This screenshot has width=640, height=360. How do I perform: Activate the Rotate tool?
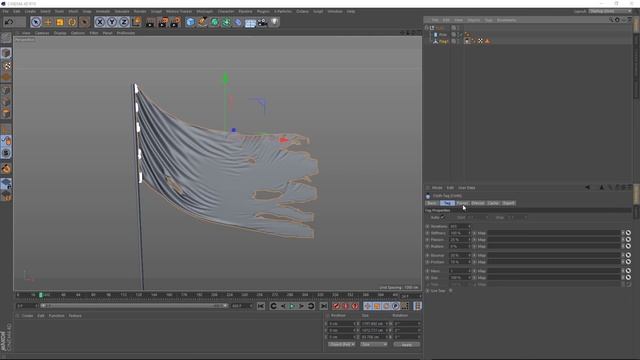(72, 22)
